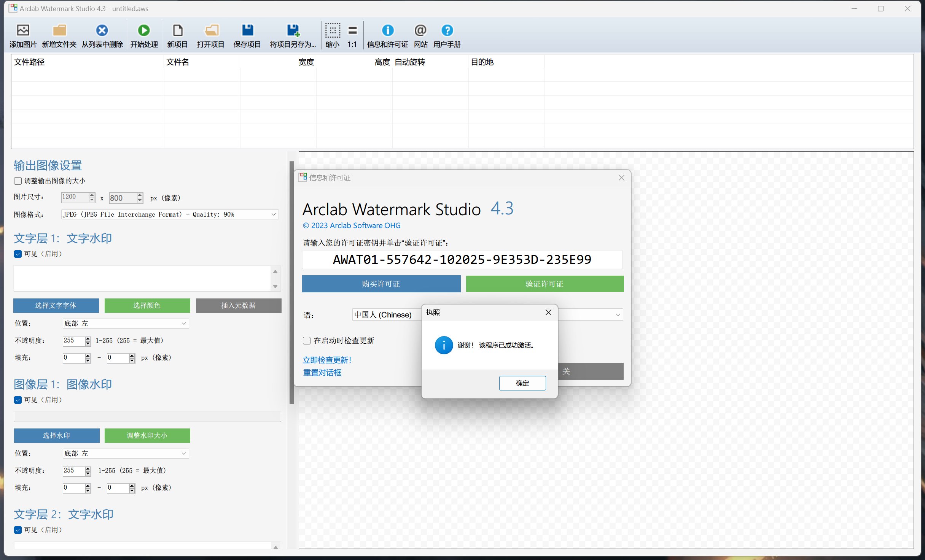Click the 文字层 1 watermark text box
Screen dimensions: 925x560
[142, 279]
